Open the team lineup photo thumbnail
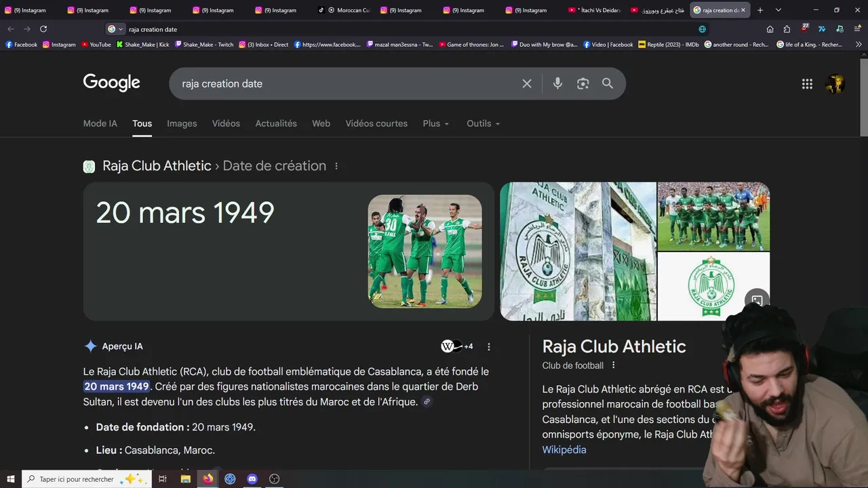Screen dimensions: 868x488 [x=713, y=216]
